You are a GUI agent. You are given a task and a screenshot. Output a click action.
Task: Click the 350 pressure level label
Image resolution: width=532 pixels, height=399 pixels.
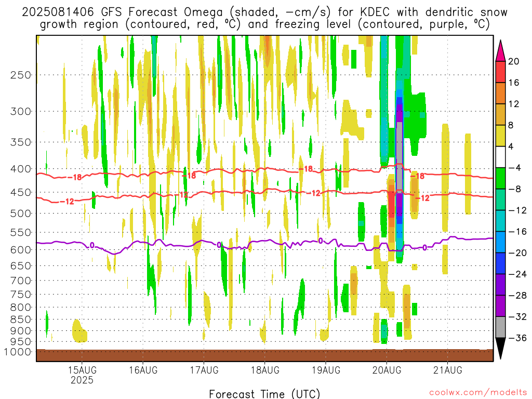point(21,142)
